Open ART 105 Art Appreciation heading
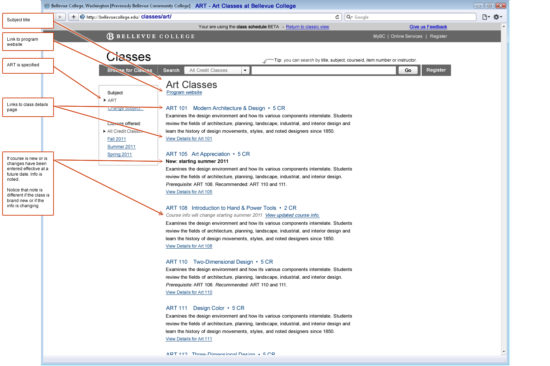The image size is (550, 366). pyautogui.click(x=208, y=154)
